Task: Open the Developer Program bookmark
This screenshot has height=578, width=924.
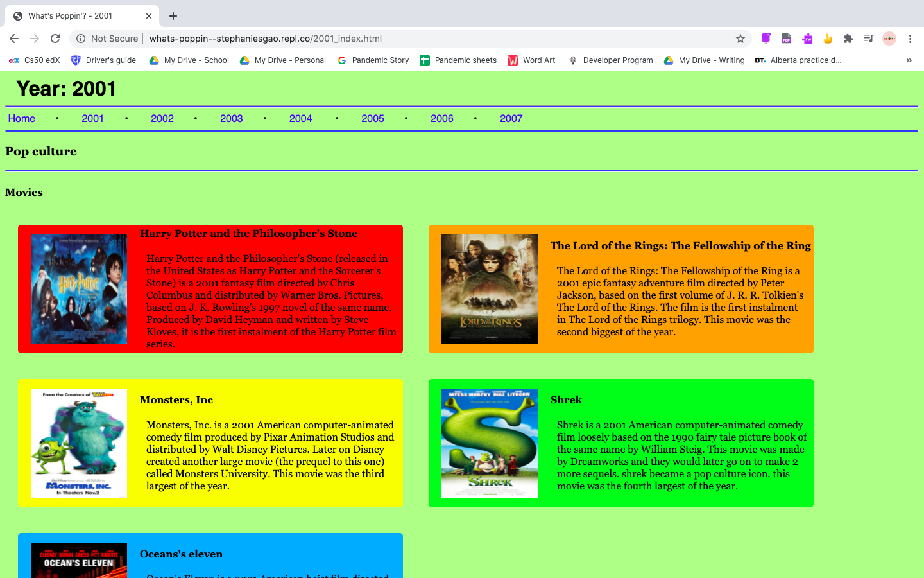Action: (610, 60)
